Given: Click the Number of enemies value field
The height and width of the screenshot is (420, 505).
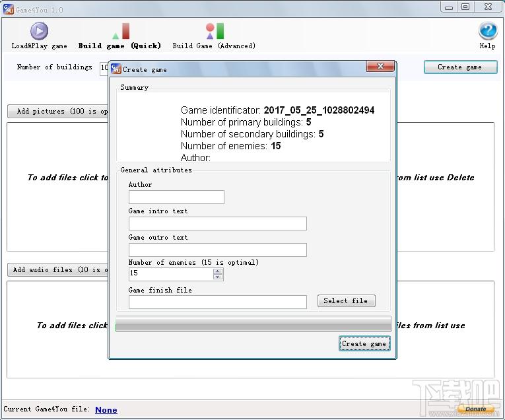Looking at the screenshot, I should [x=171, y=274].
